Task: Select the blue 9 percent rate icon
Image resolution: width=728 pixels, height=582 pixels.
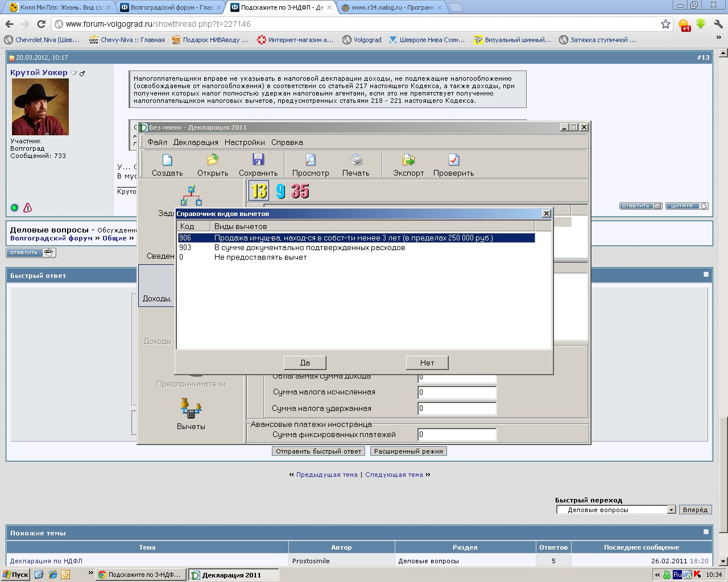Action: point(280,191)
